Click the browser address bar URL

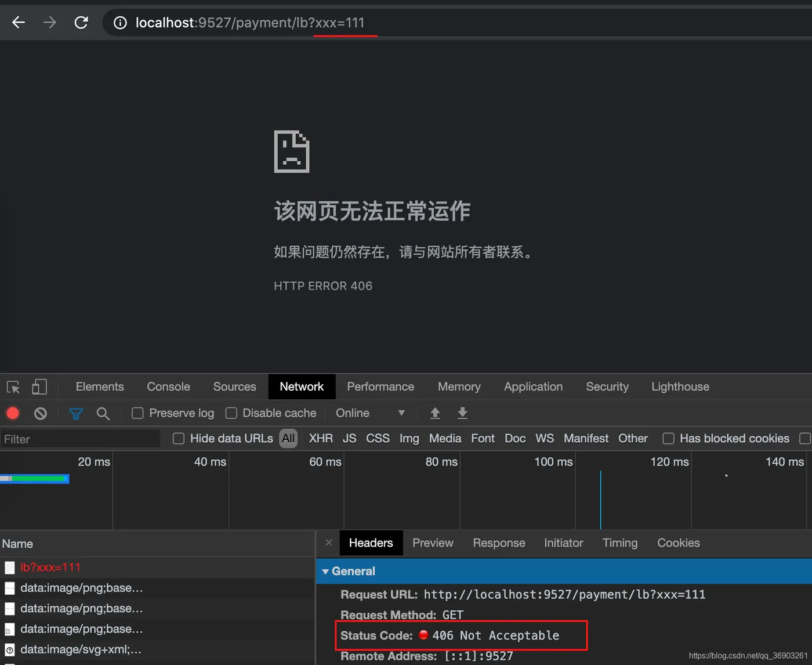[250, 23]
